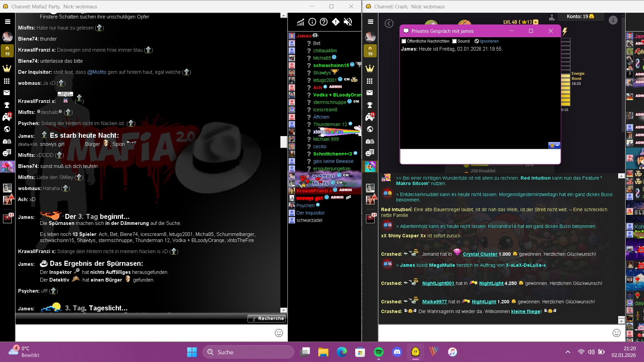This screenshot has width=644, height=362.
Task: Open the Discord icon in the Windows taskbar
Action: pos(397,352)
